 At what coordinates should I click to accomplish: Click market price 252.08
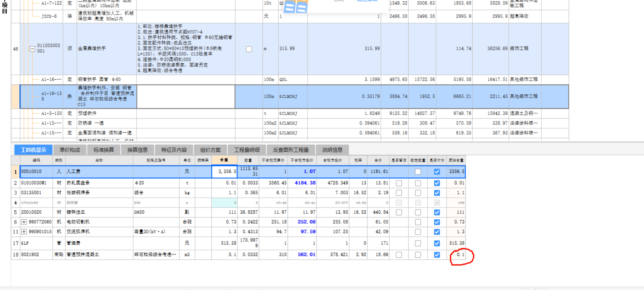tap(307, 222)
